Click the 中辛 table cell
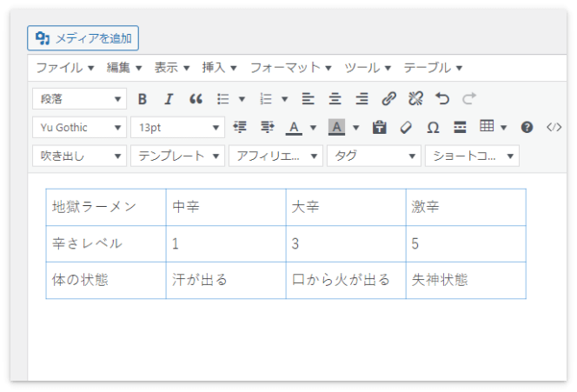577x392 pixels. pos(226,207)
